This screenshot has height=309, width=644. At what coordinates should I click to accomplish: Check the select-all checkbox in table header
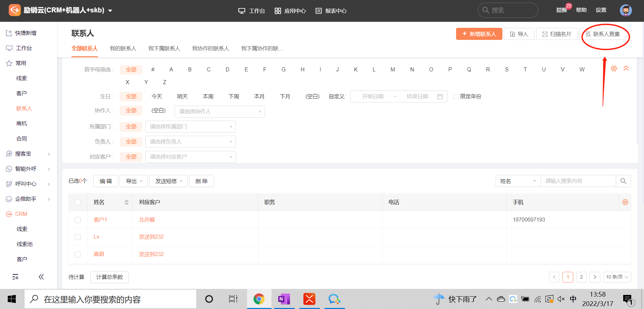(x=78, y=202)
